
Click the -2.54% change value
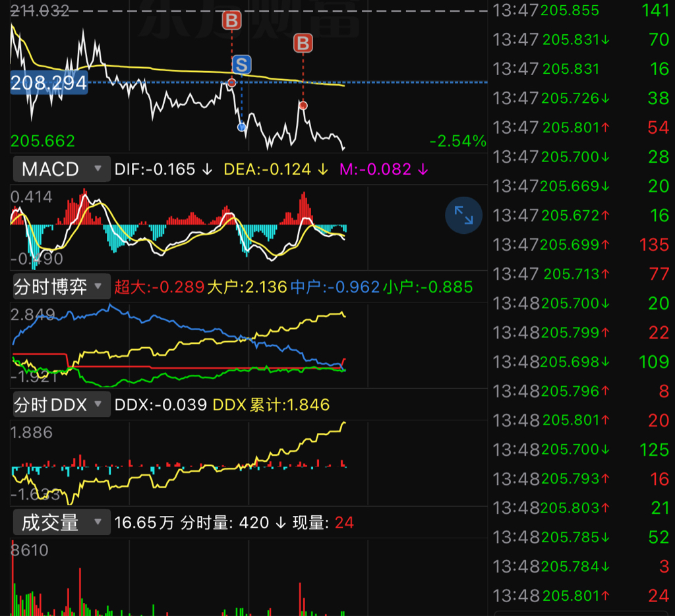click(x=457, y=141)
